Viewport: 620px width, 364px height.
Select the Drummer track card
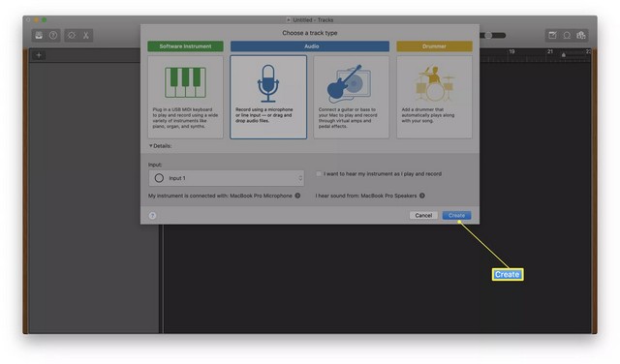click(x=434, y=97)
